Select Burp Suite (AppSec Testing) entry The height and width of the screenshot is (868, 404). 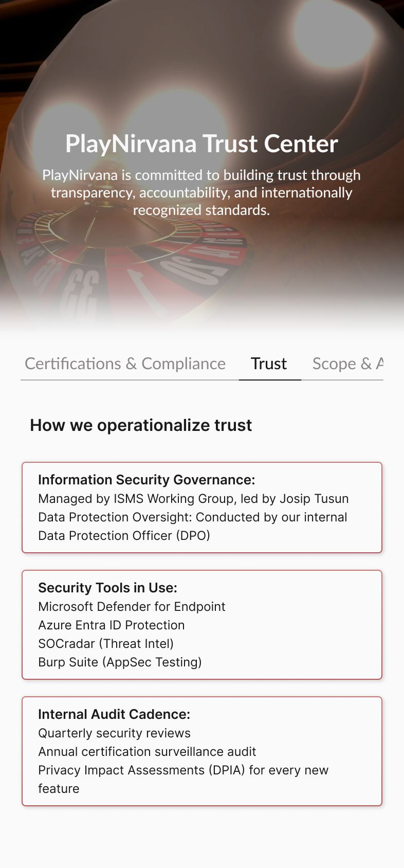pos(120,662)
